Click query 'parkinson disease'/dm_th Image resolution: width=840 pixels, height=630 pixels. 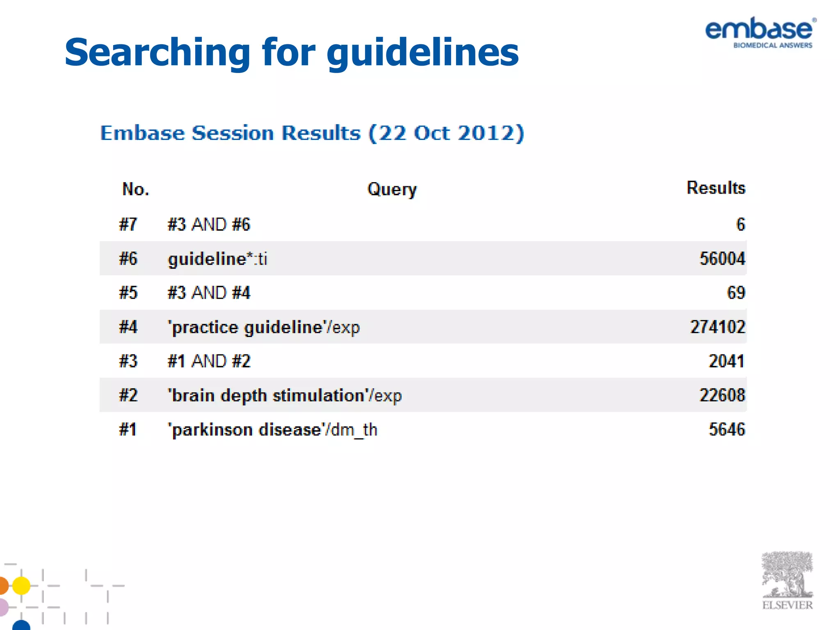click(x=272, y=430)
